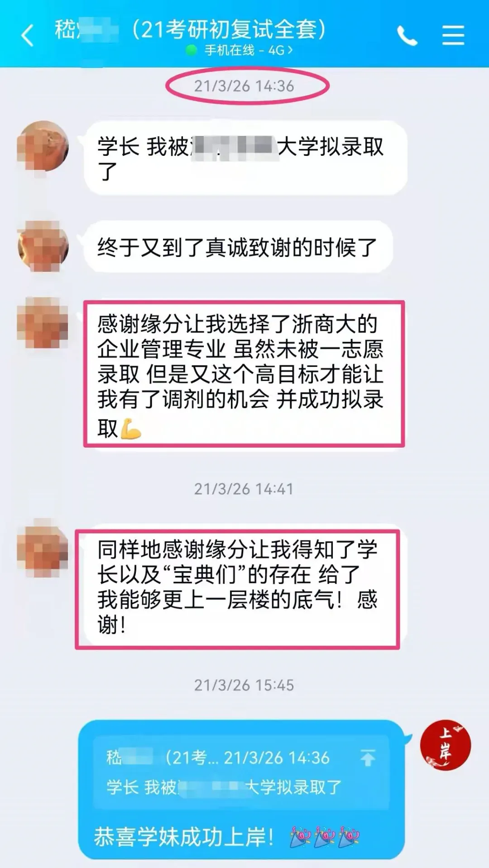Image resolution: width=489 pixels, height=868 pixels.
Task: Select the 宝典们 thank-you message bubble
Action: click(x=238, y=589)
